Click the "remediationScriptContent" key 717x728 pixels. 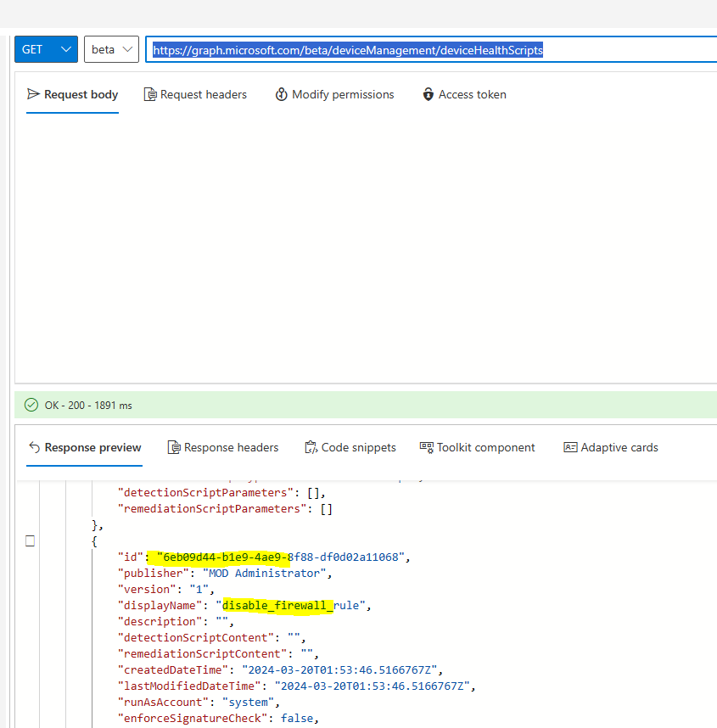[202, 653]
